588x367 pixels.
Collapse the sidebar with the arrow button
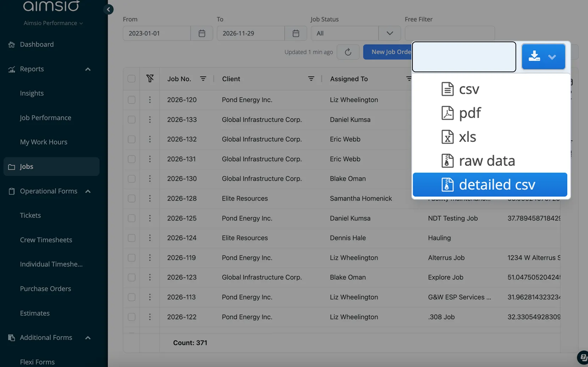[x=109, y=10]
